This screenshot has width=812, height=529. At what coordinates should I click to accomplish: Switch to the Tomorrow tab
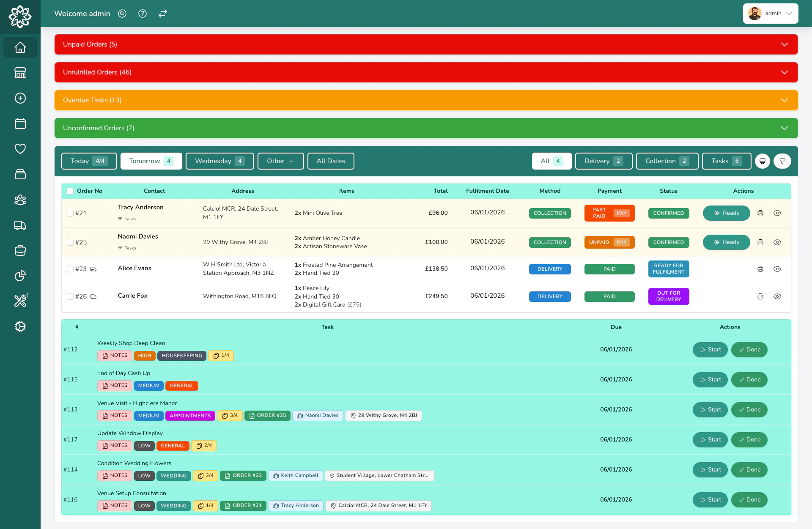coord(151,161)
